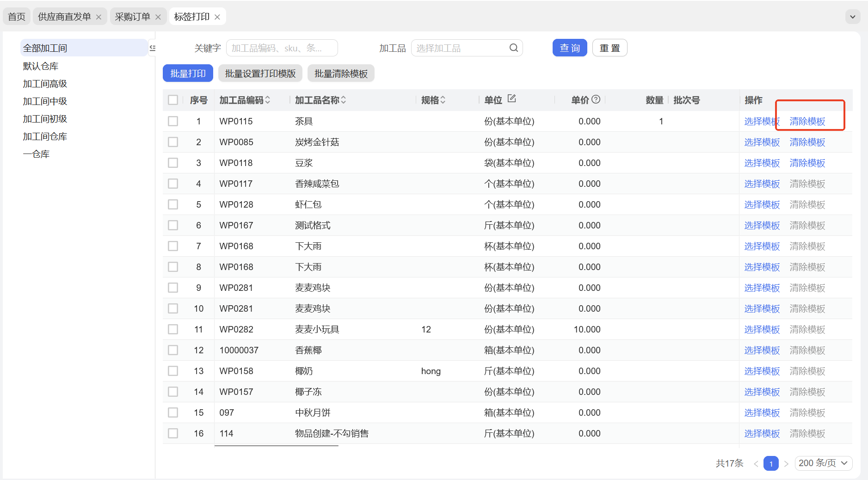Expand the tabs overflow dropdown arrow
868x480 pixels.
tap(852, 17)
